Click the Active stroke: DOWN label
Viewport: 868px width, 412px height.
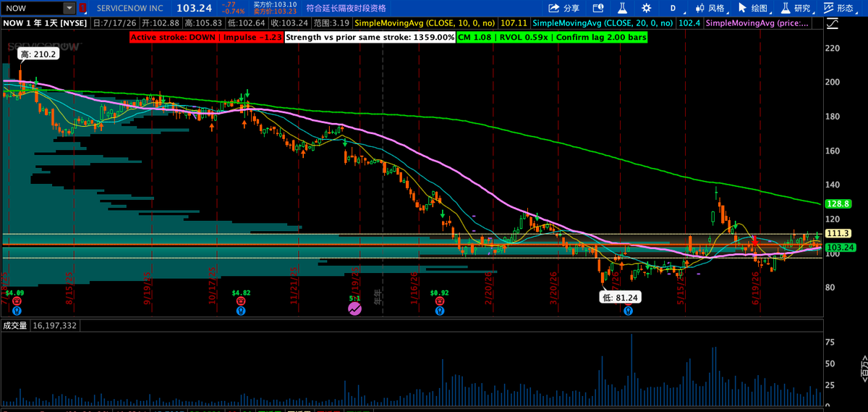pos(205,36)
